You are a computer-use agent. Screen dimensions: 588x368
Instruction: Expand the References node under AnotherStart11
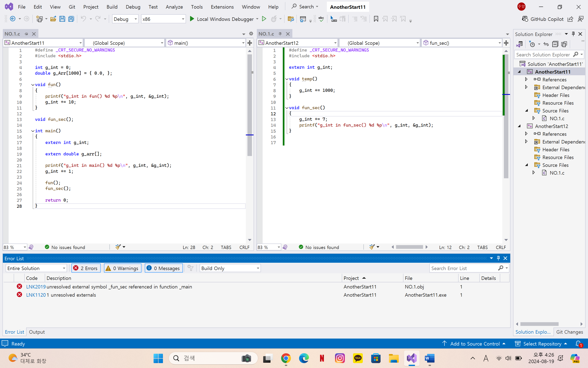point(526,79)
